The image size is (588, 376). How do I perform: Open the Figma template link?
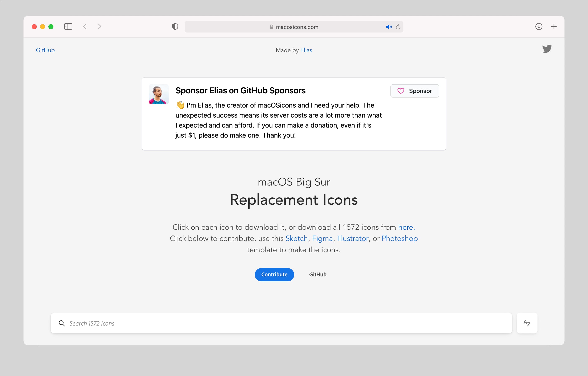coord(322,238)
